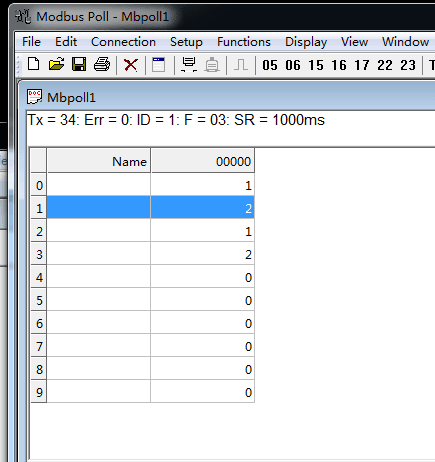Click function 23 toolbar button
Screen dimensions: 435x462
pos(408,65)
